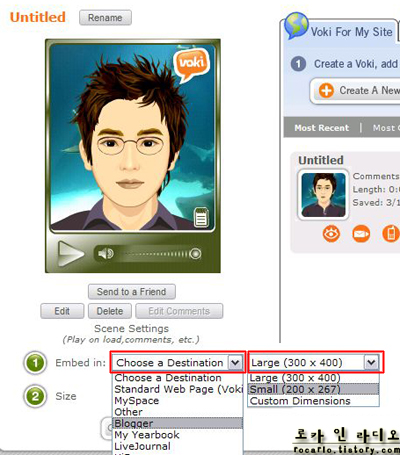Click the orange Untitled heading
Image resolution: width=400 pixels, height=455 pixels.
click(x=38, y=17)
